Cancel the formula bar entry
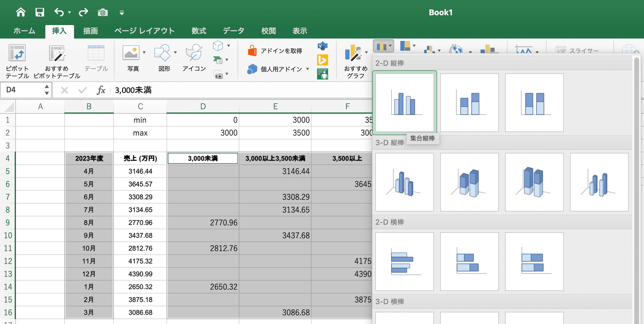The width and height of the screenshot is (644, 324). point(65,90)
